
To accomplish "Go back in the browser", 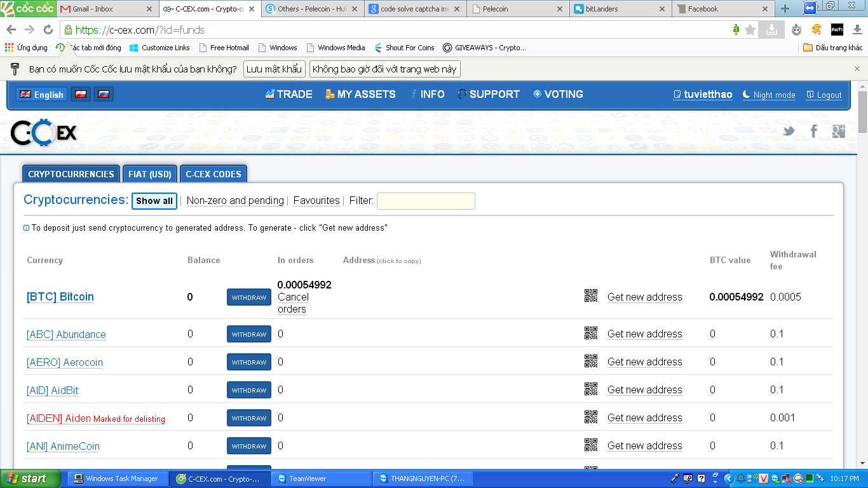I will (11, 30).
